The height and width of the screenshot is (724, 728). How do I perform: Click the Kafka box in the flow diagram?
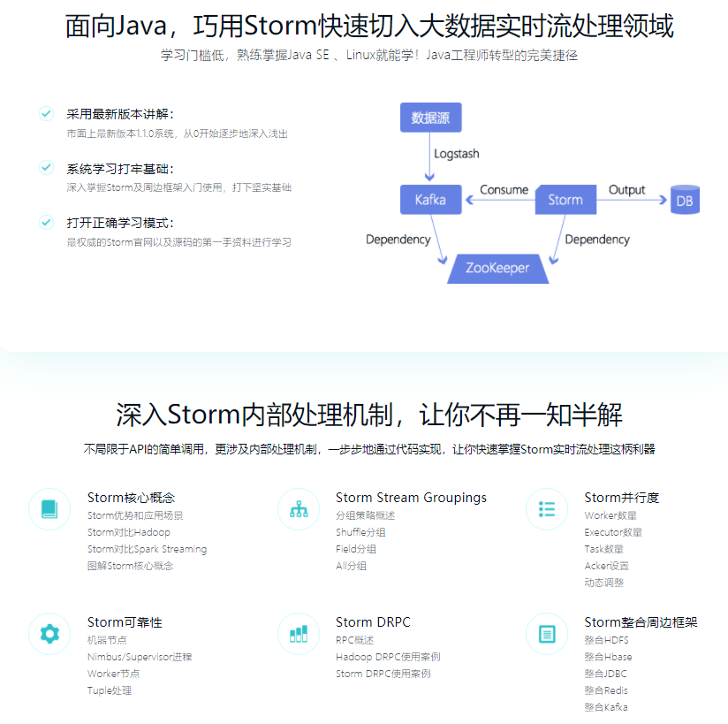pyautogui.click(x=430, y=199)
